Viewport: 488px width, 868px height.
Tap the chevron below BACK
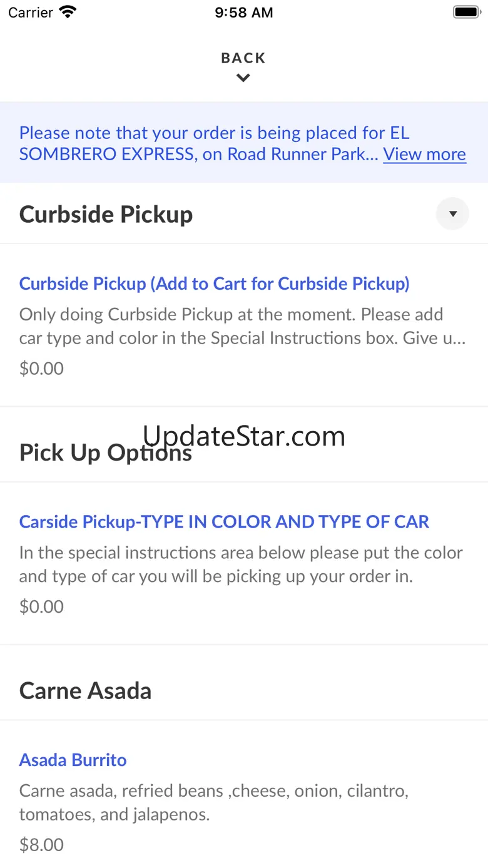243,78
